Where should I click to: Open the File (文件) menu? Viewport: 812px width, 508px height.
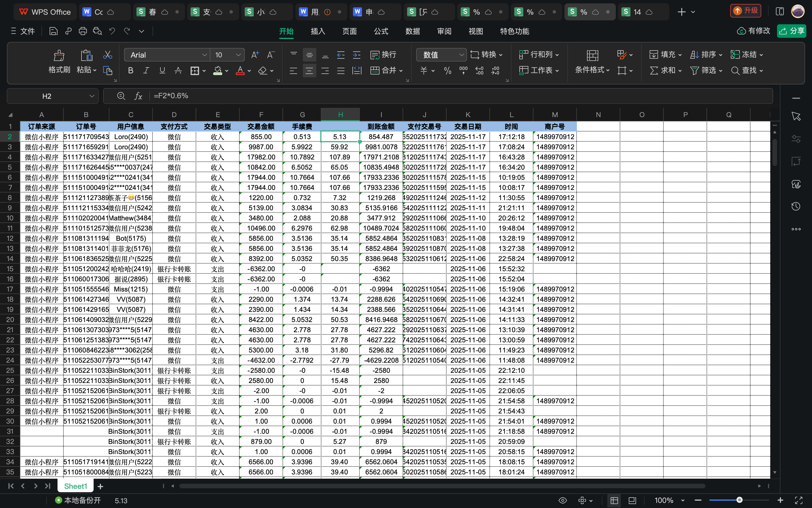[x=23, y=31]
